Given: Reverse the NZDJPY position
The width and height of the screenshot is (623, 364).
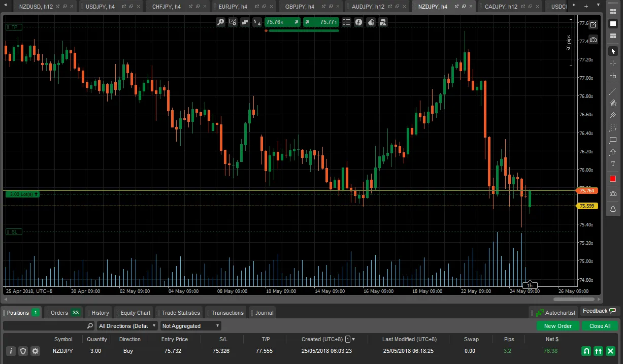Looking at the screenshot, I should pyautogui.click(x=586, y=351).
